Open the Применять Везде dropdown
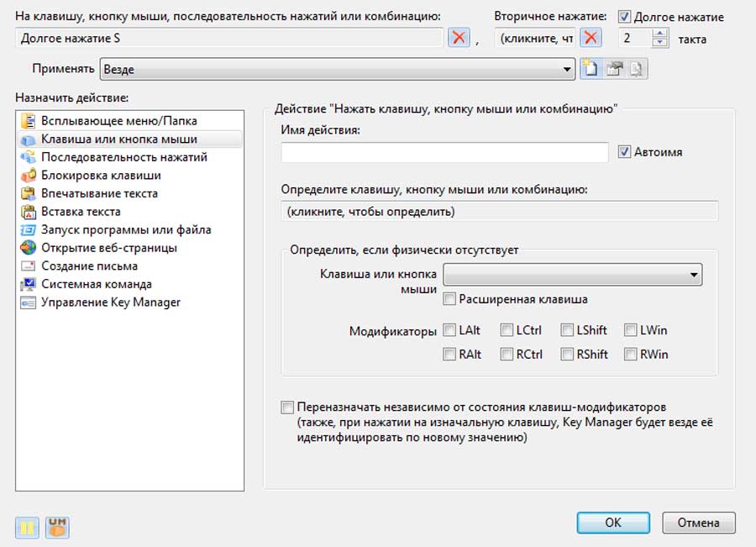The image size is (756, 547). coord(338,69)
